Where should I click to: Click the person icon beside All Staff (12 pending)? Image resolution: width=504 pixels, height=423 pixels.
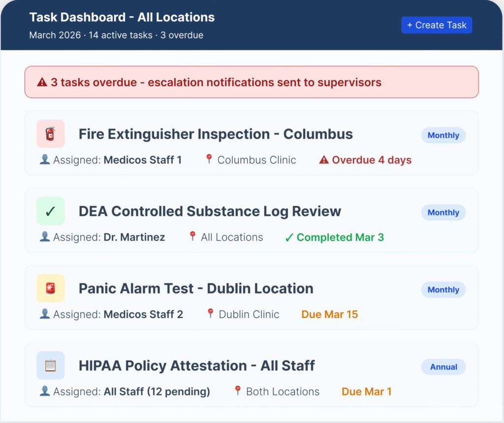[x=45, y=391]
